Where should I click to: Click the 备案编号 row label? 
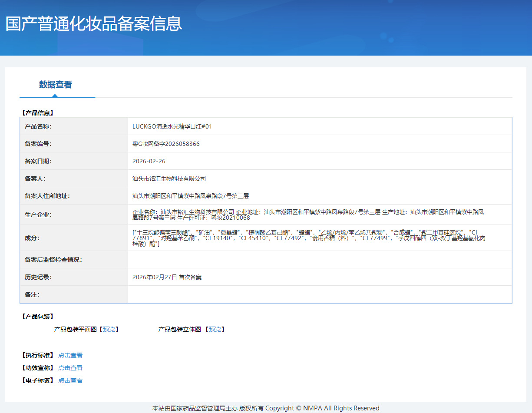pyautogui.click(x=38, y=144)
